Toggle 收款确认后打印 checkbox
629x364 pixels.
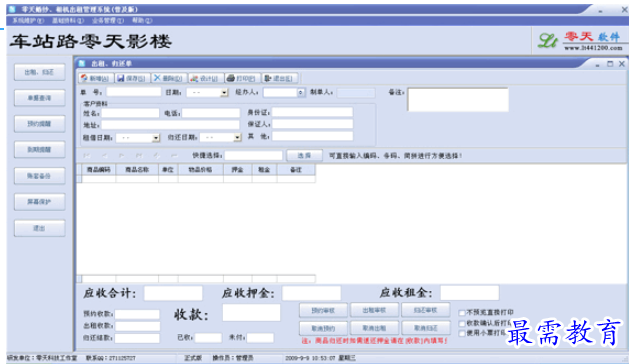(462, 323)
